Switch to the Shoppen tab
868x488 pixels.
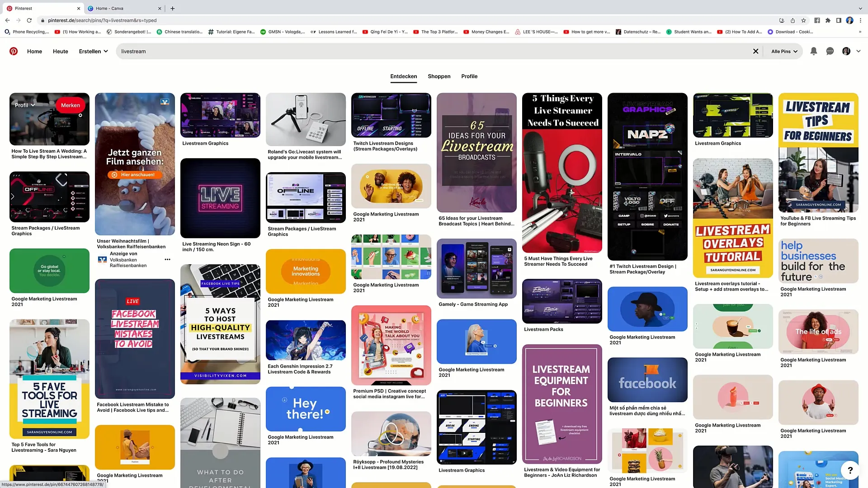(439, 76)
